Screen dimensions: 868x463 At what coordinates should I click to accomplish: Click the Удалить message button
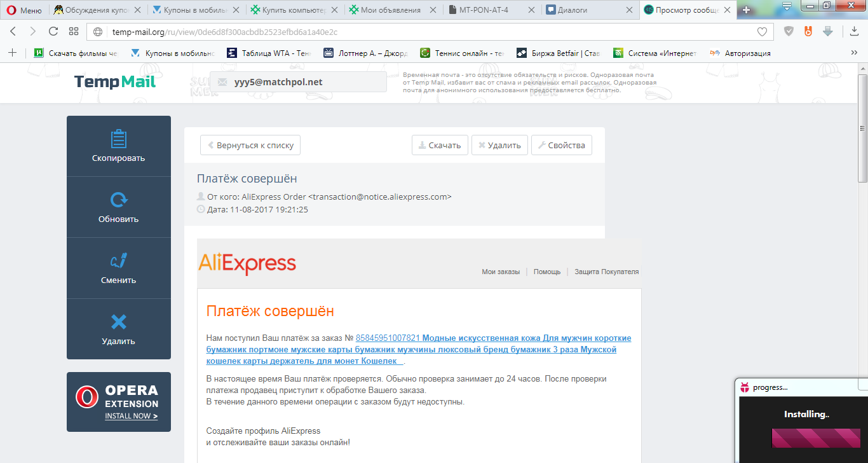point(499,145)
